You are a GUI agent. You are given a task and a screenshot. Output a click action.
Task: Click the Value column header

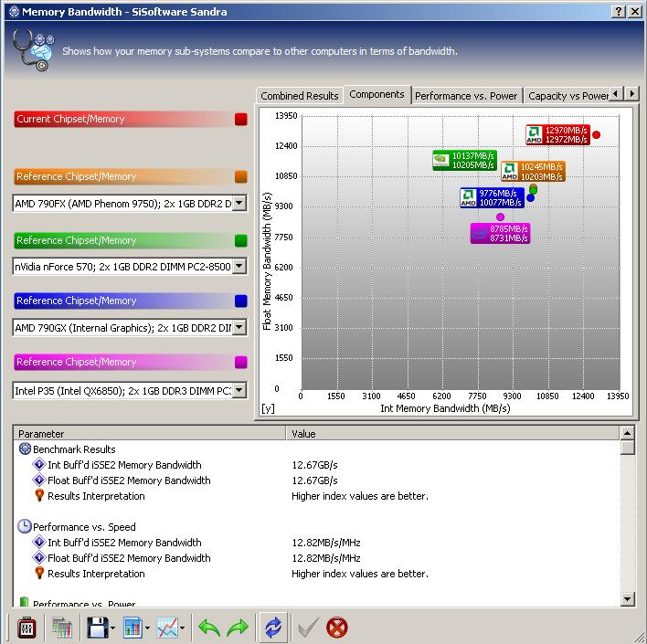tap(452, 434)
